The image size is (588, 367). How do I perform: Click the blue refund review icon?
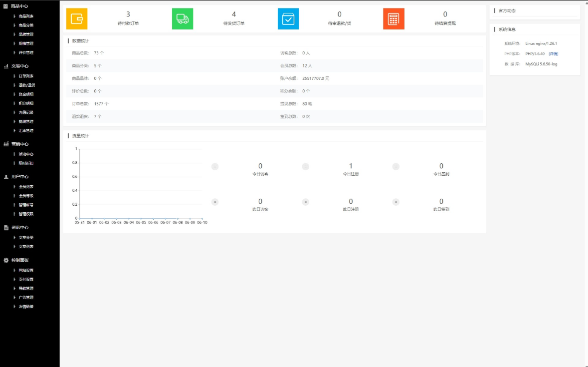coord(288,19)
